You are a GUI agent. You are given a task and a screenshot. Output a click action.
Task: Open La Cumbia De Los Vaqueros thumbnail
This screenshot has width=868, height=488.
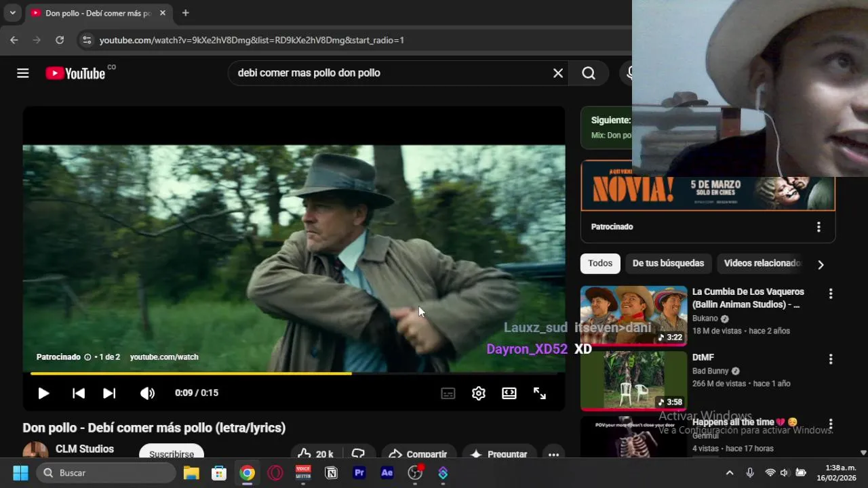click(x=633, y=316)
